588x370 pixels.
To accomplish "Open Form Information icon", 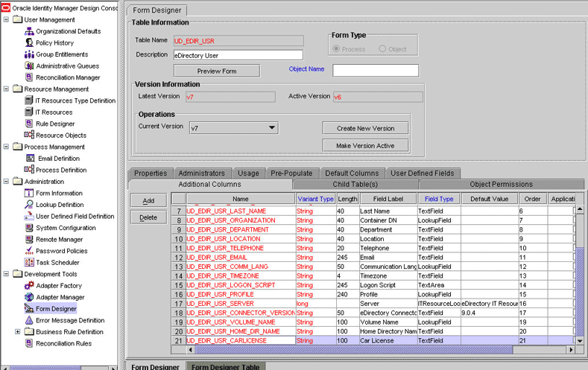I will [x=29, y=193].
